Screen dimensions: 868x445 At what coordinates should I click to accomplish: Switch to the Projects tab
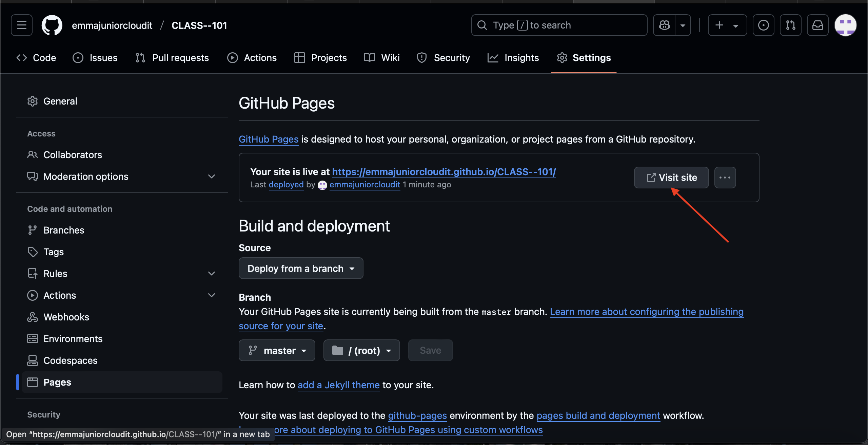coord(320,58)
